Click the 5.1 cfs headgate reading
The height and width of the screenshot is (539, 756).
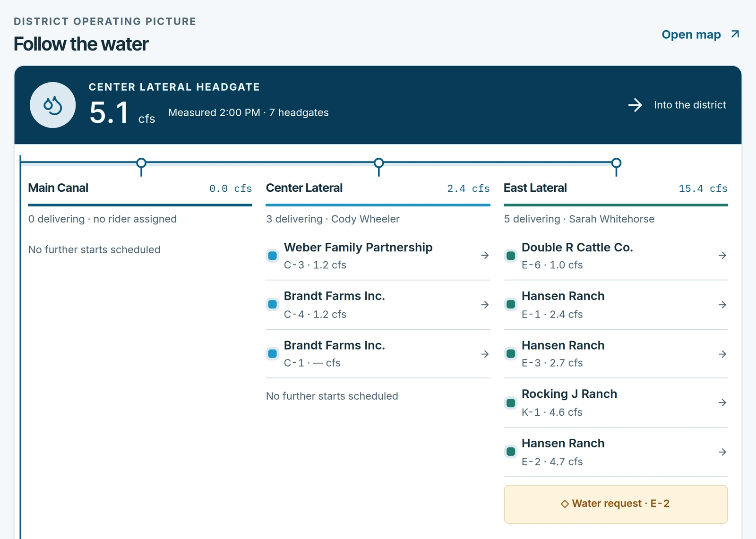click(x=122, y=113)
